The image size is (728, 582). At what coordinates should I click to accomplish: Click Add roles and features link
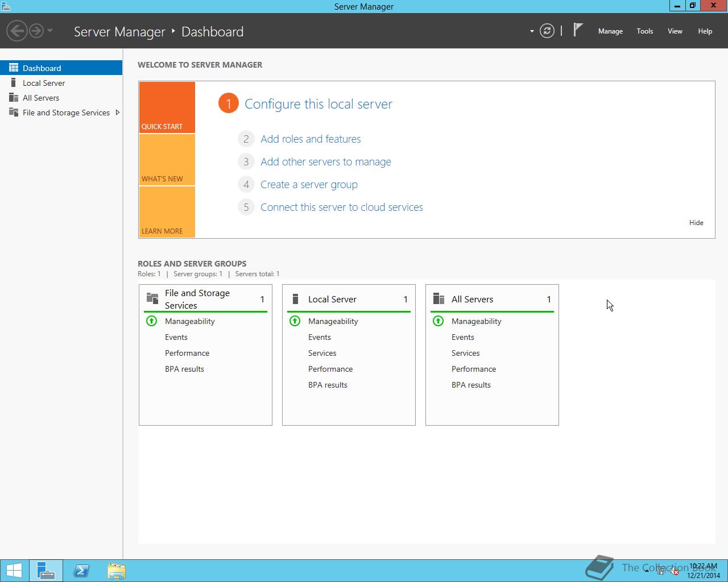coord(311,139)
